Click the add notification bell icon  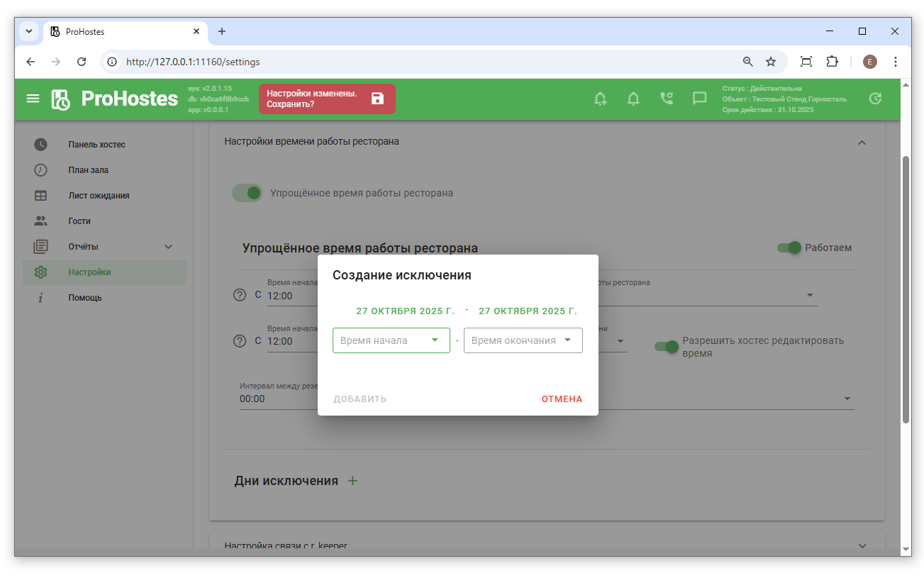point(600,99)
